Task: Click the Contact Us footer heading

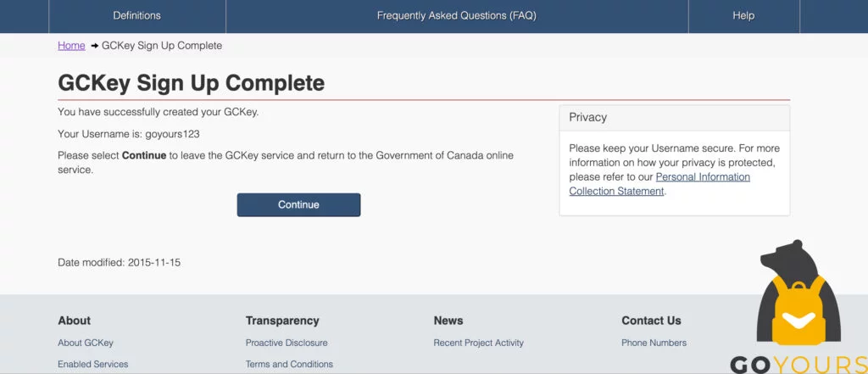Action: coord(651,321)
